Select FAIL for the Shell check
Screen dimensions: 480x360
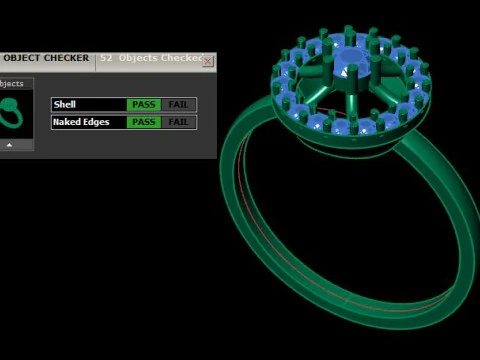178,105
